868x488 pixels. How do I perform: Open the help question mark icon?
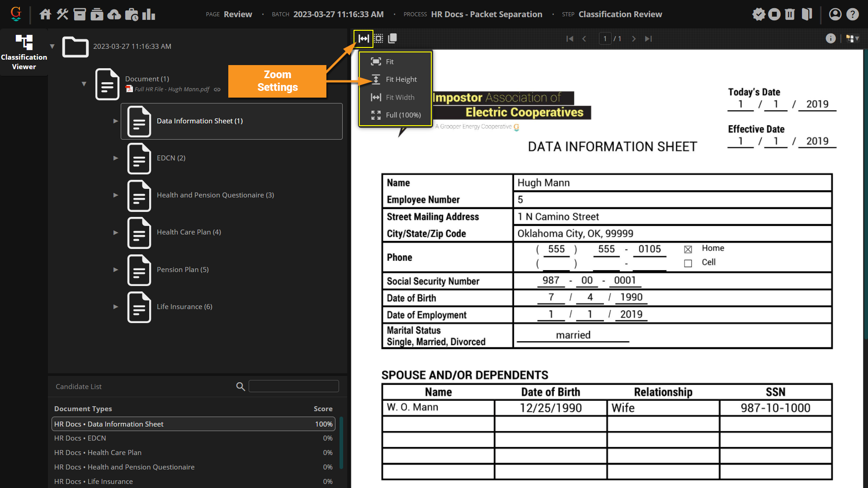point(853,14)
